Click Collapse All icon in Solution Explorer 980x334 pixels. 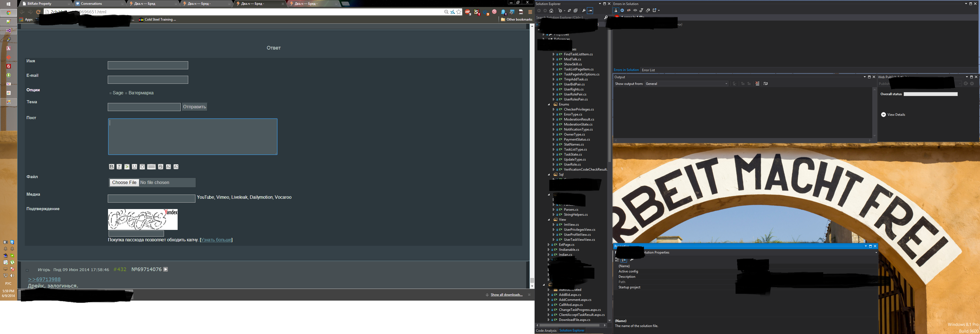pyautogui.click(x=575, y=11)
